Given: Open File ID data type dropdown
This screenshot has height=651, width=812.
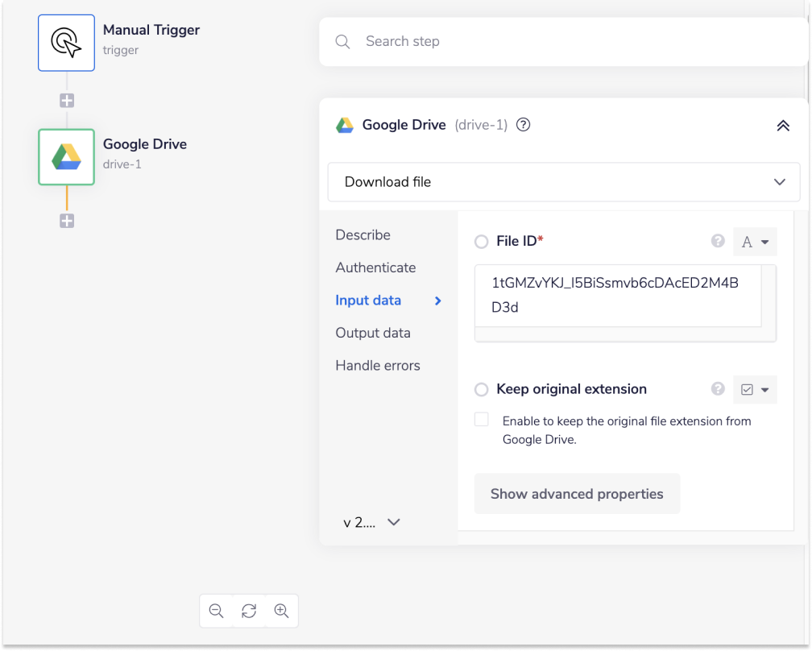Looking at the screenshot, I should 755,242.
